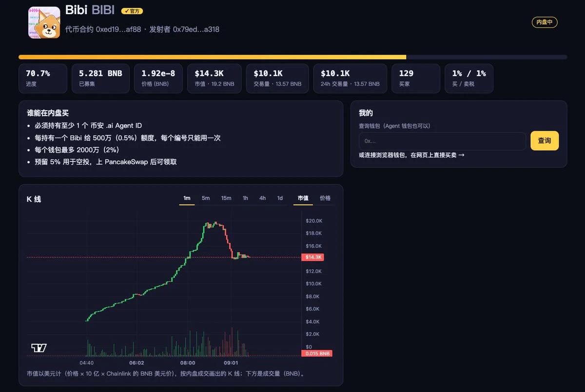This screenshot has height=392, width=585.
Task: Select the 1d timeframe tab
Action: (x=280, y=198)
